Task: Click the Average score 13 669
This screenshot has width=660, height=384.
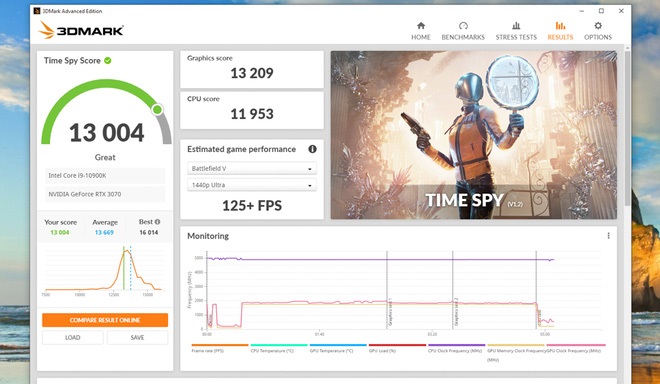Action: click(x=104, y=232)
